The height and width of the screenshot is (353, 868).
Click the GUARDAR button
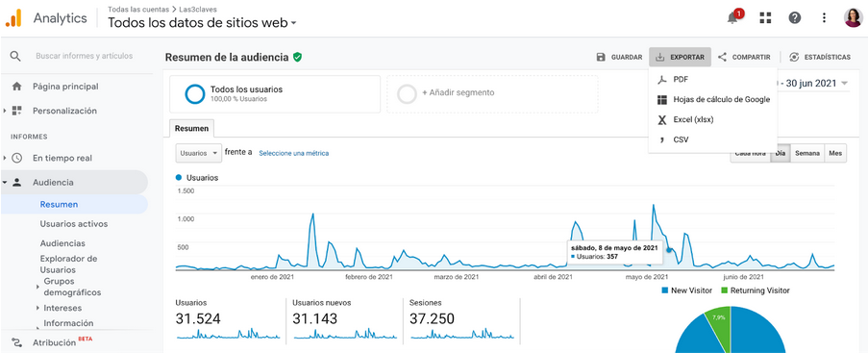pos(619,57)
